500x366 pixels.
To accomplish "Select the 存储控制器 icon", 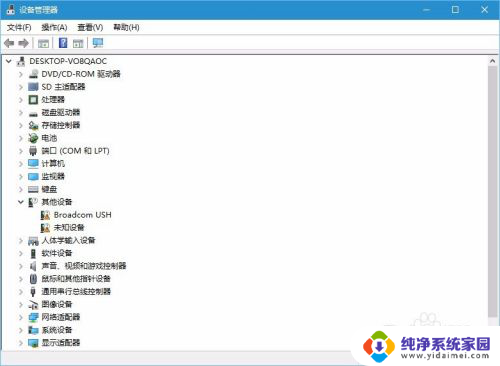I will point(33,125).
